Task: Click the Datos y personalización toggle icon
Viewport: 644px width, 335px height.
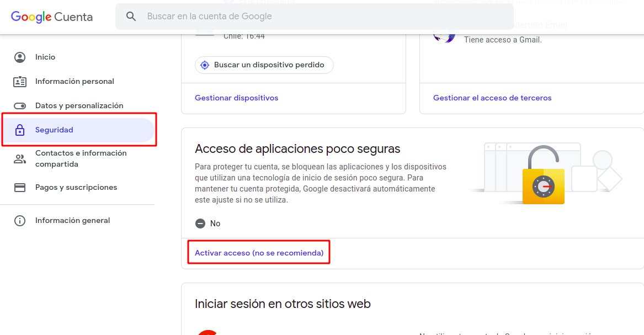Action: [x=20, y=106]
